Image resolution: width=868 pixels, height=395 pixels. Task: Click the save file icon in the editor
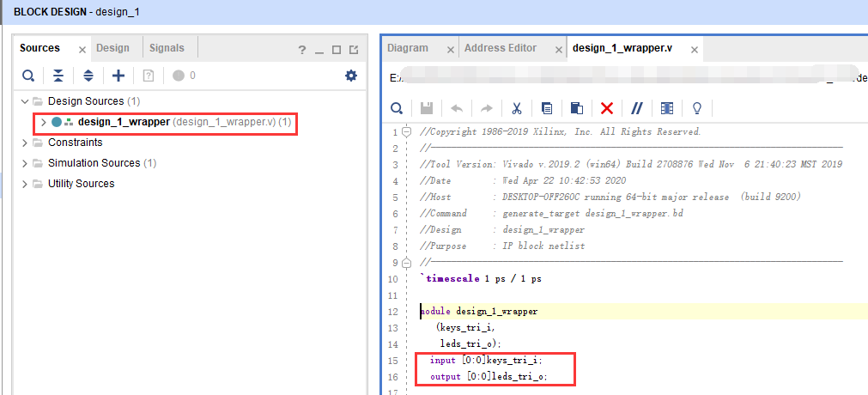(427, 108)
